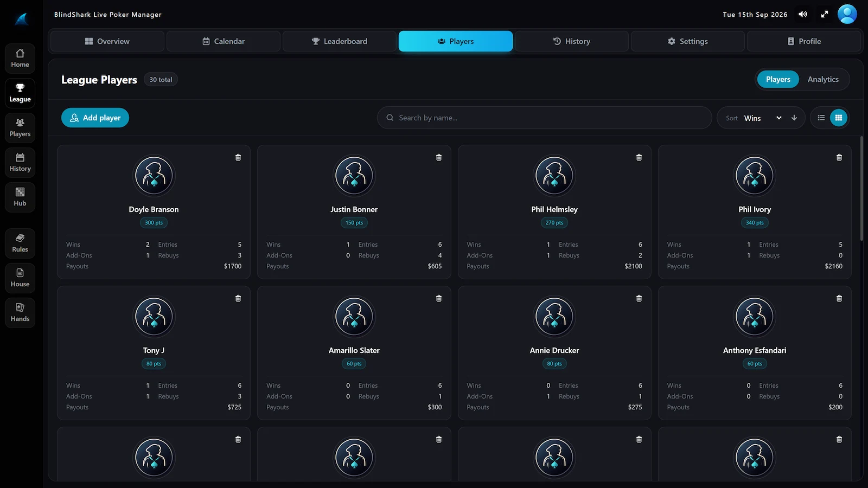This screenshot has width=868, height=488.
Task: Click the Amarillo Slater name
Action: click(x=354, y=350)
